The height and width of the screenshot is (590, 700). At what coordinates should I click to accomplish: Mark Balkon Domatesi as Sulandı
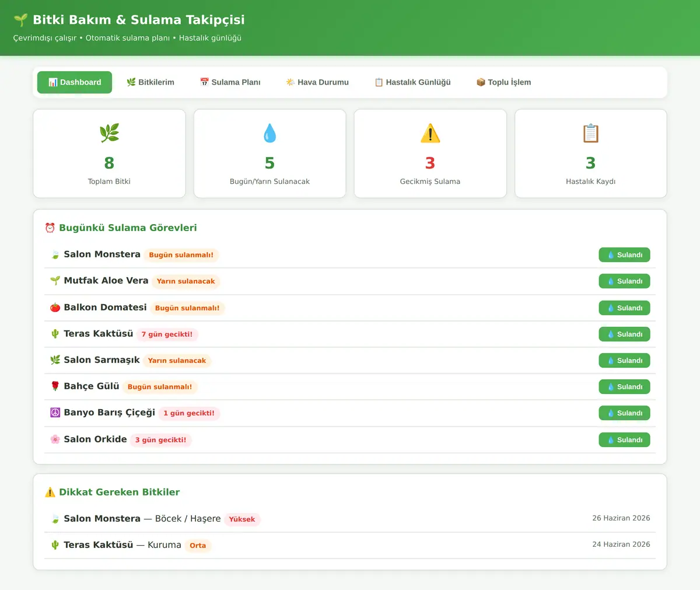click(x=624, y=308)
